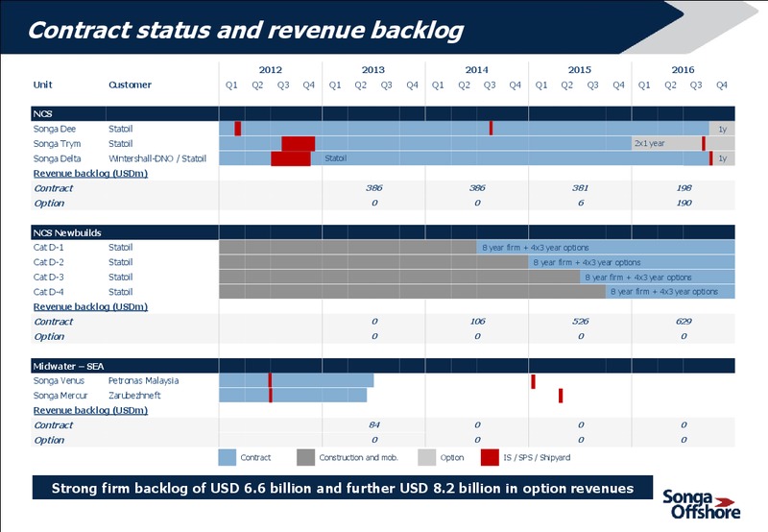Click the Songa Trym unit name
Screen dimensions: 768x532
click(57, 143)
